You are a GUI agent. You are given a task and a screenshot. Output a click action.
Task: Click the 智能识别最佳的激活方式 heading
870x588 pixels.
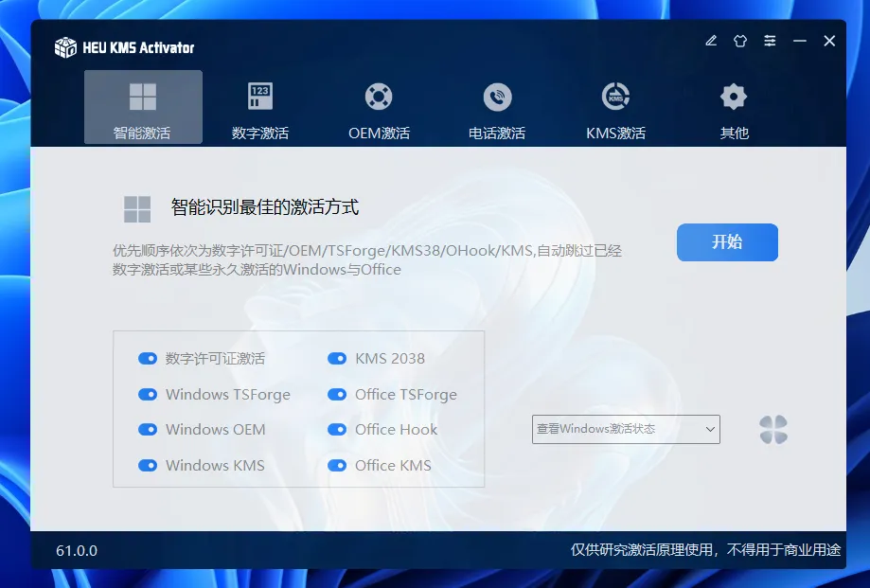click(265, 207)
